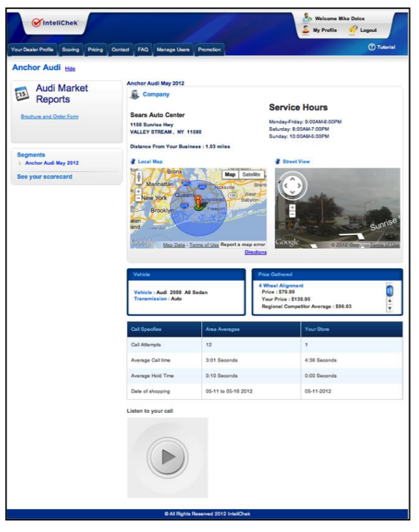Viewport: 419px width, 532px height.
Task: Go to Manage Users tab
Action: coord(173,49)
